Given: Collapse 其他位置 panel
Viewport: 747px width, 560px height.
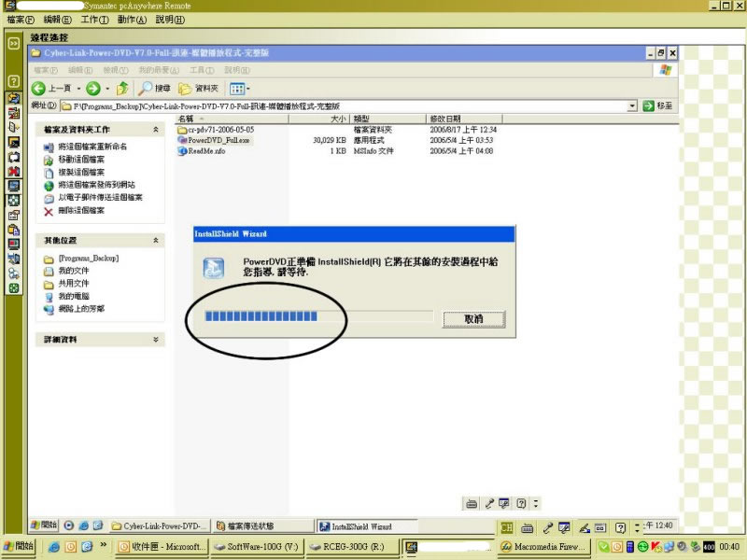Looking at the screenshot, I should tap(155, 241).
